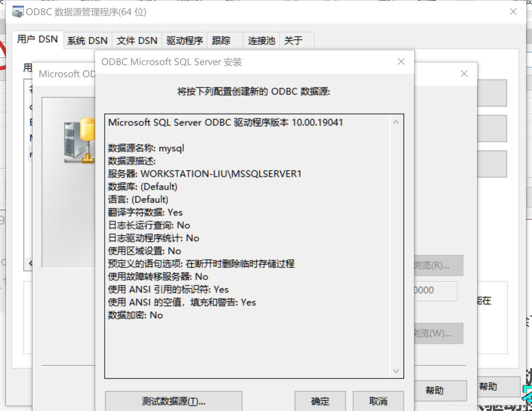Viewport: 532px width, 411px height.
Task: Click the 测试数据源(T)... button
Action: pos(174,401)
